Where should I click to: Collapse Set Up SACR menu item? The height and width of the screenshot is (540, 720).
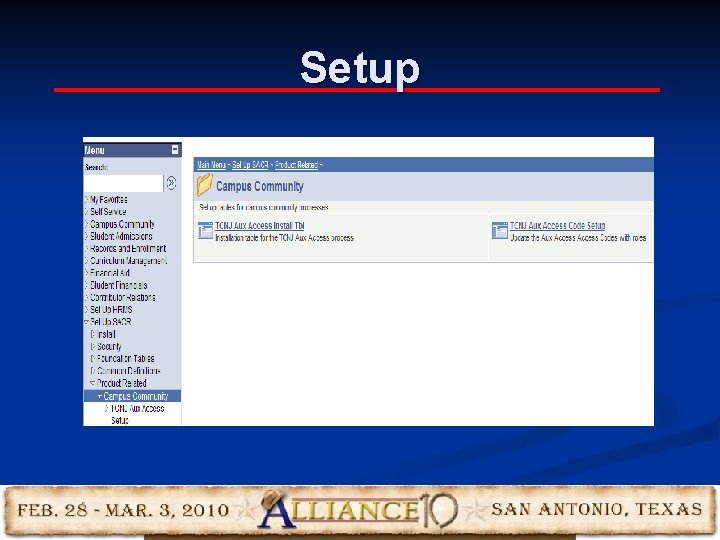110,322
